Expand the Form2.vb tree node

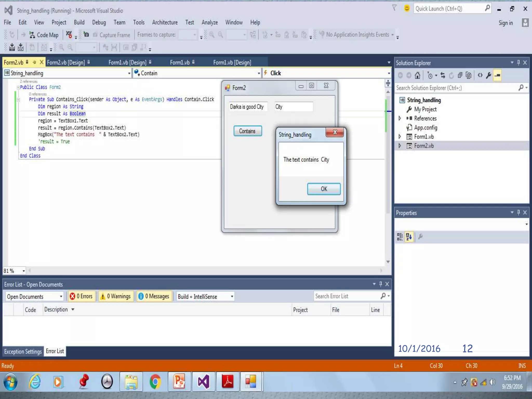point(400,146)
